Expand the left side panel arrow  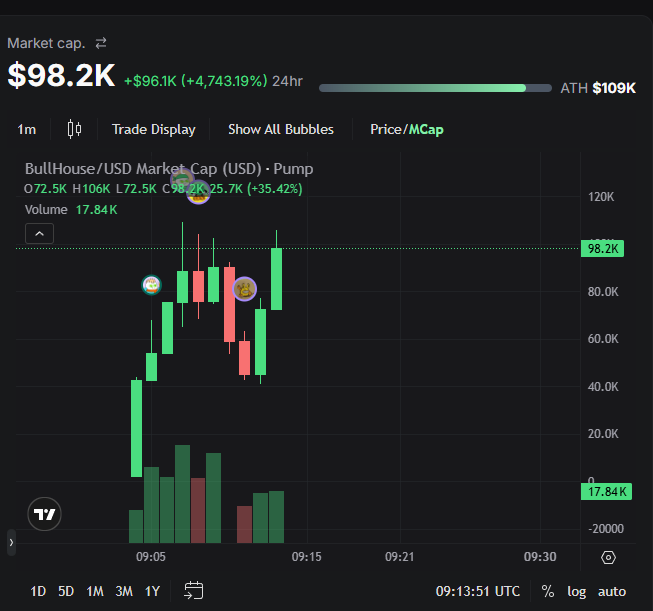point(11,542)
